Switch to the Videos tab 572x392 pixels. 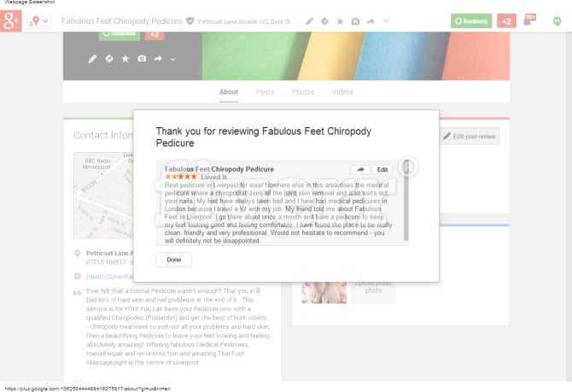coord(342,92)
